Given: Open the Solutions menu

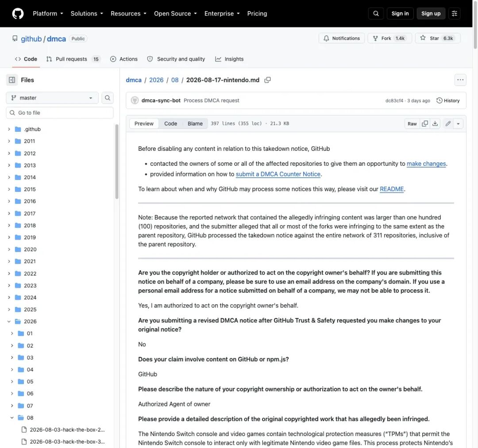Looking at the screenshot, I should point(87,13).
